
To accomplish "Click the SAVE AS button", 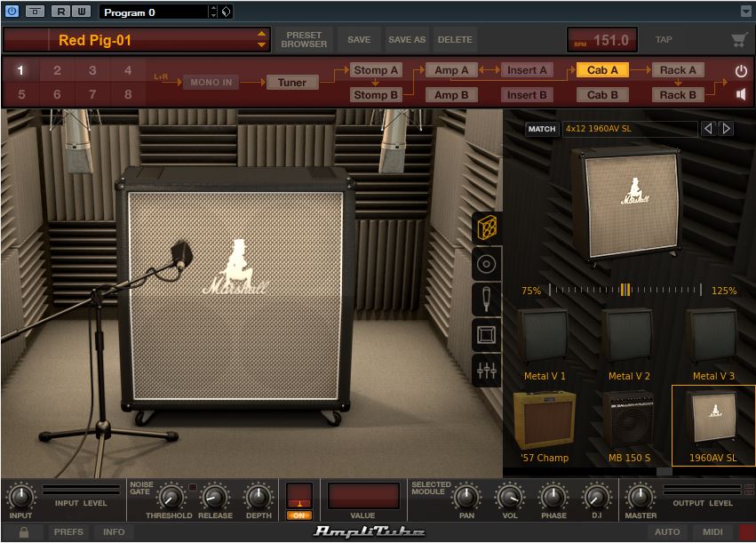I will click(407, 40).
